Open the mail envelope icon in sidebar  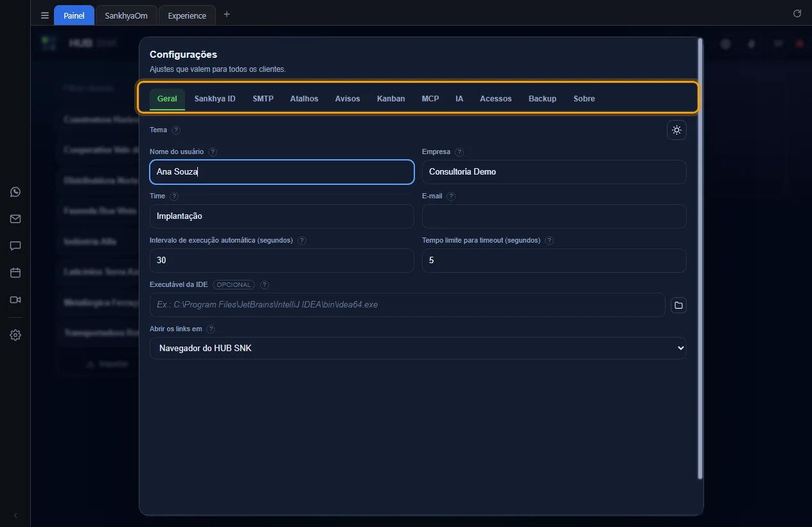pyautogui.click(x=15, y=219)
